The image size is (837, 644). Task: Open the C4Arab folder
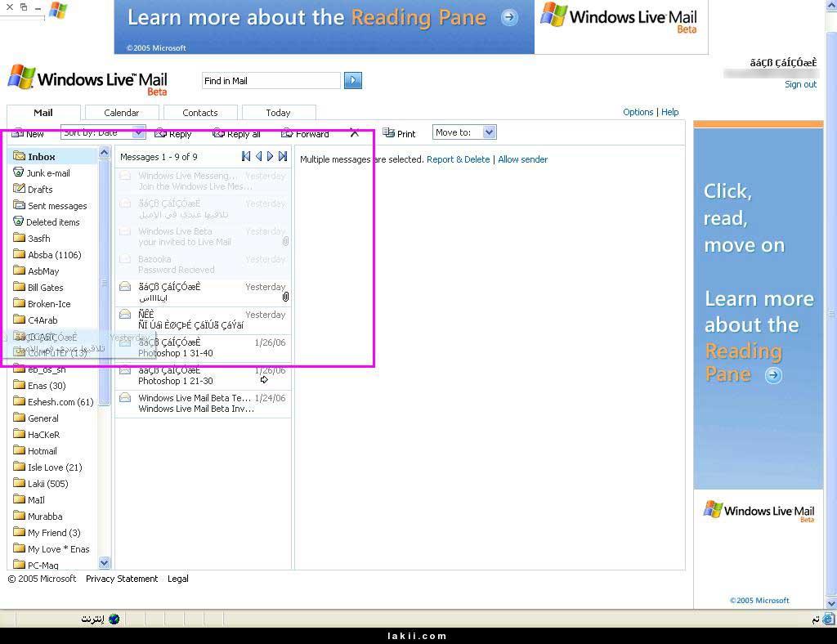coord(35,320)
